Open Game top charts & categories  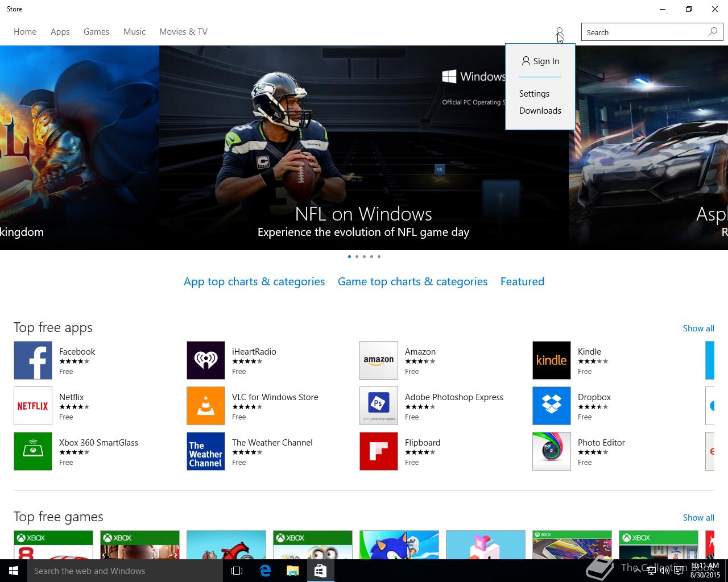pyautogui.click(x=412, y=282)
